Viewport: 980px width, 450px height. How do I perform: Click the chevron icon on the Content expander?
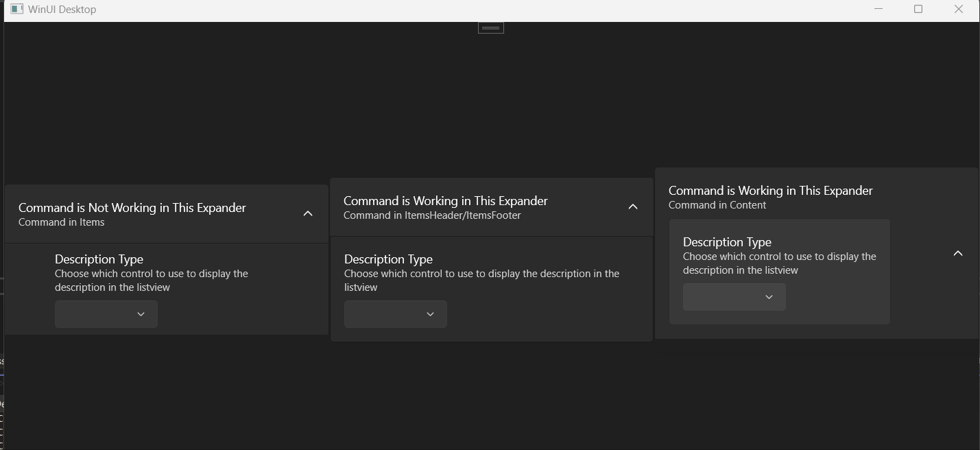coord(957,253)
